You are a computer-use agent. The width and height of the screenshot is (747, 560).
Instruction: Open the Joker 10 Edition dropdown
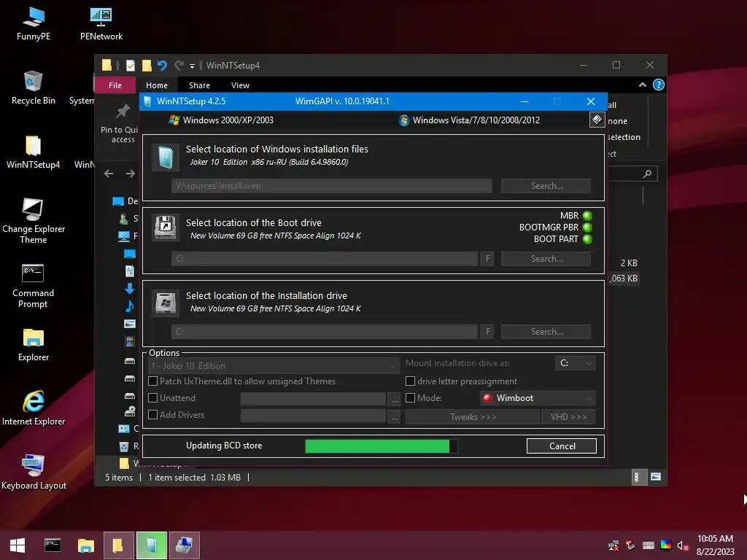point(274,366)
